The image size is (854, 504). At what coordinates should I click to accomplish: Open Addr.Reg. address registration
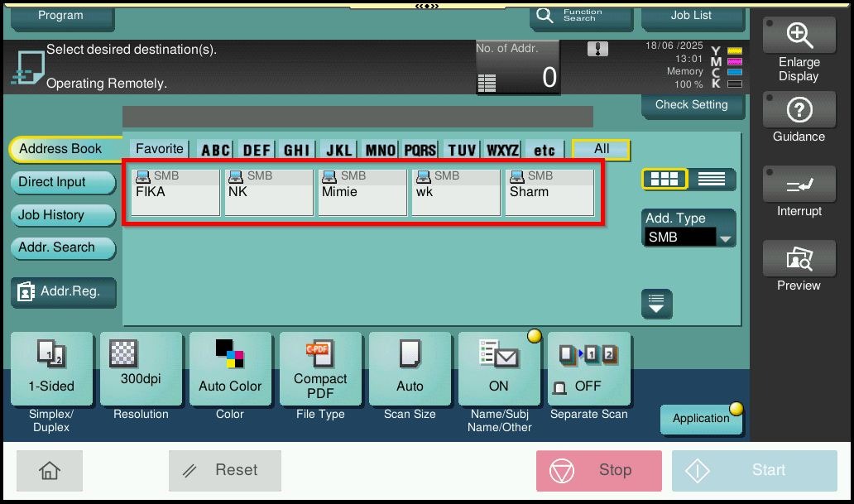[x=64, y=291]
